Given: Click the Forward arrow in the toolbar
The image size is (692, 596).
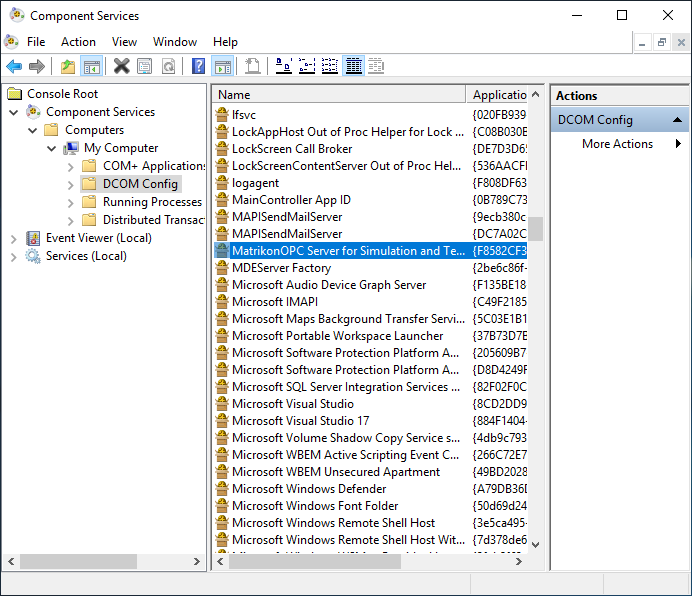Looking at the screenshot, I should tap(37, 67).
